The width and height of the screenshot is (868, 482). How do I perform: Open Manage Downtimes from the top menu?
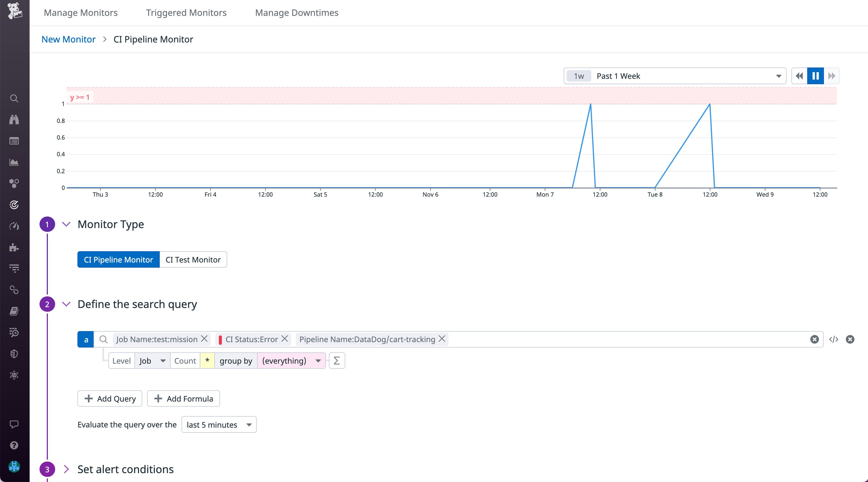[x=297, y=12]
